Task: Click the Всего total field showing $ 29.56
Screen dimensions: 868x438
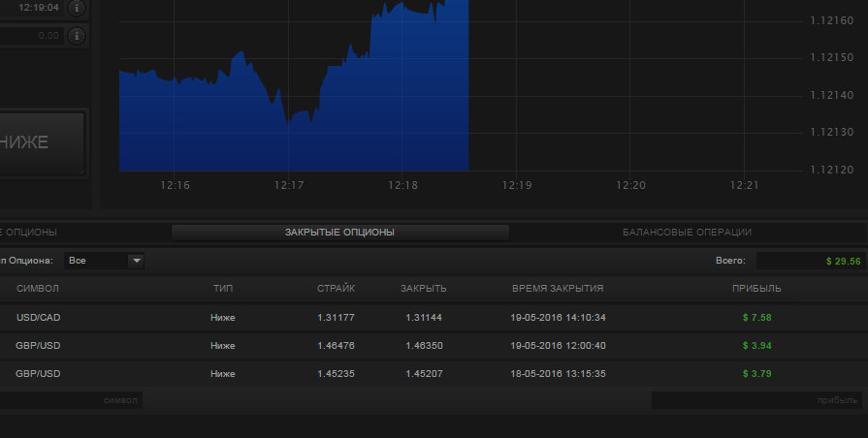Action: pyautogui.click(x=811, y=261)
